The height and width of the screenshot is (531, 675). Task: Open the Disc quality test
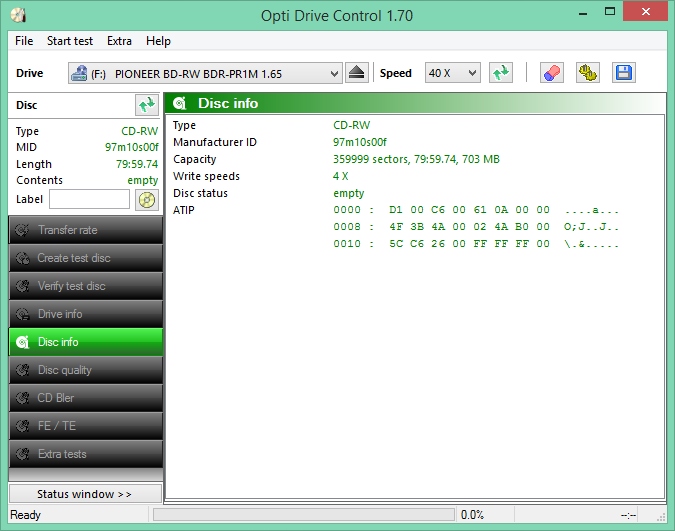point(86,370)
